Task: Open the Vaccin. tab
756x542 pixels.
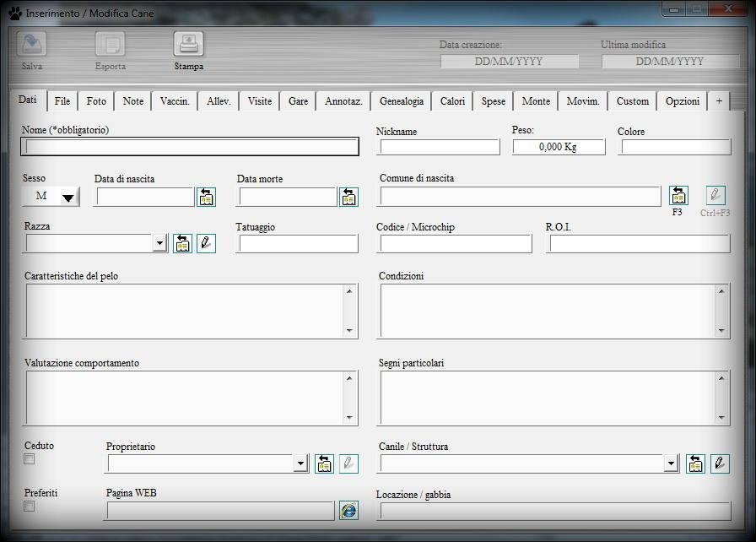Action: pos(175,101)
